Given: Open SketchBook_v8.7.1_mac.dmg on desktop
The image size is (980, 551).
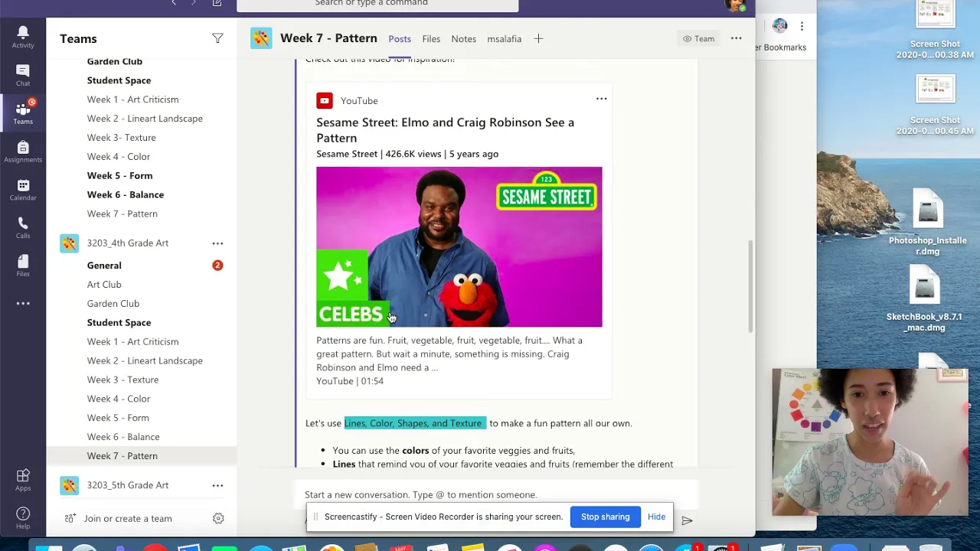Looking at the screenshot, I should click(x=925, y=299).
